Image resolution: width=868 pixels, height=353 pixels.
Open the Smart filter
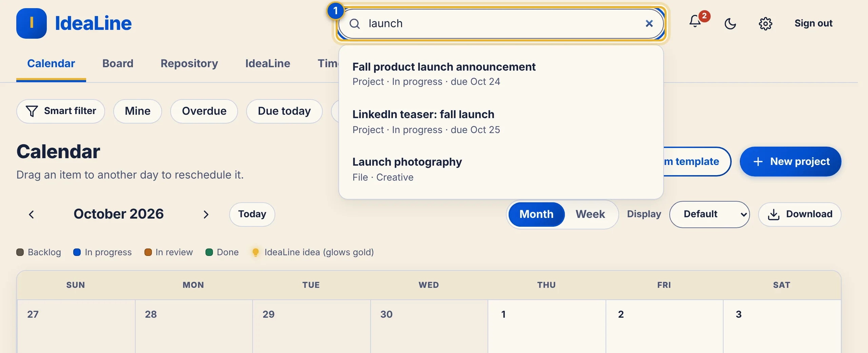coord(61,111)
